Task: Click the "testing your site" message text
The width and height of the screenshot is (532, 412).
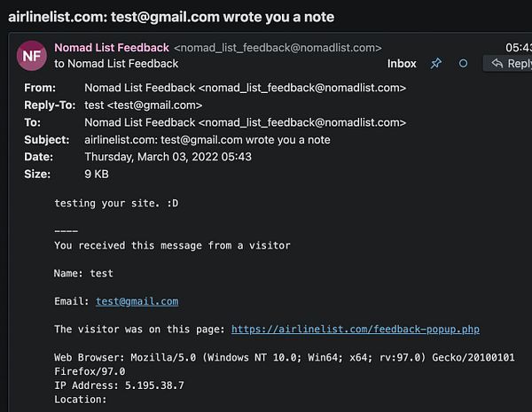Action: [115, 203]
